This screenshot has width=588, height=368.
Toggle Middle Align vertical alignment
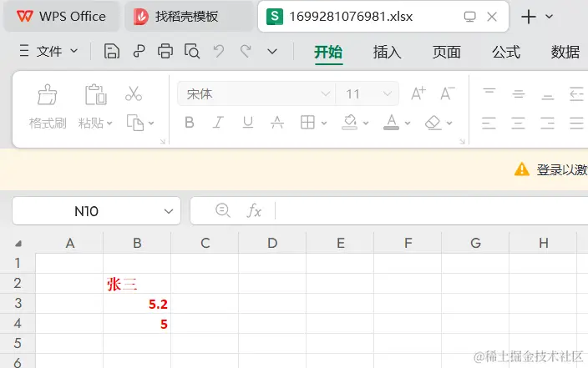pos(518,93)
